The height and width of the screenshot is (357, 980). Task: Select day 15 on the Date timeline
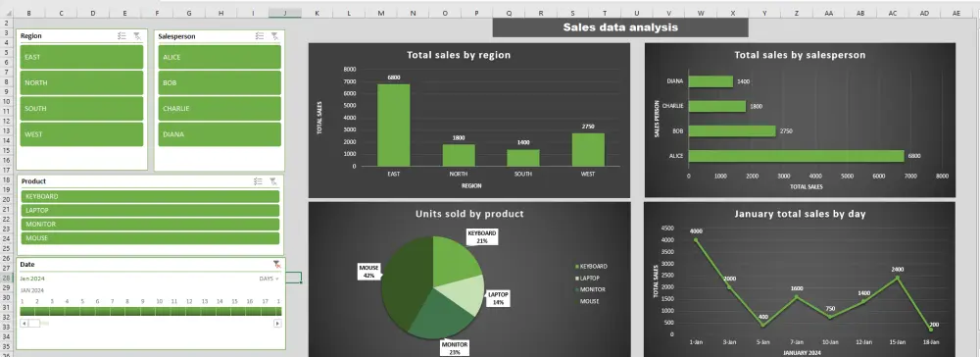[234, 311]
